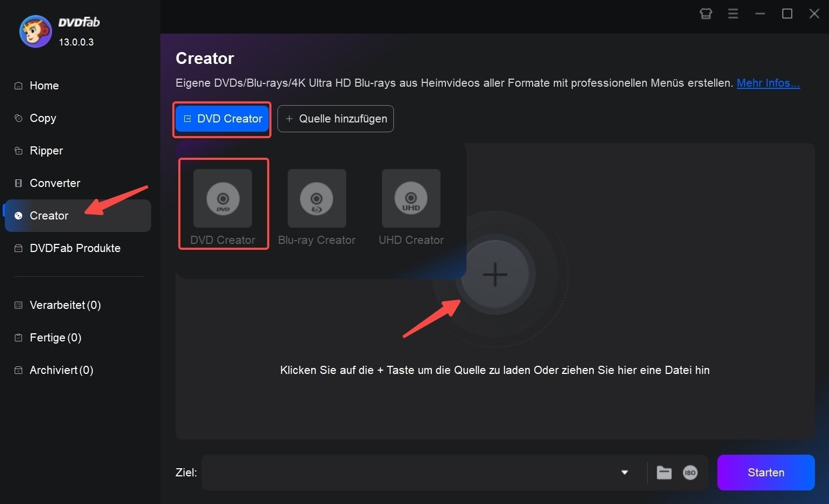Open the Creator sidebar entry
The height and width of the screenshot is (504, 829).
[x=49, y=216]
